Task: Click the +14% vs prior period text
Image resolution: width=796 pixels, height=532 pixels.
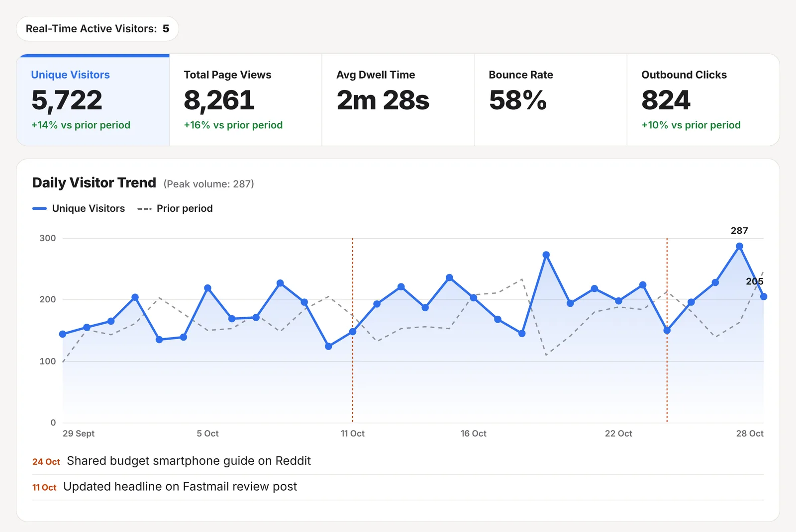Action: (x=81, y=125)
